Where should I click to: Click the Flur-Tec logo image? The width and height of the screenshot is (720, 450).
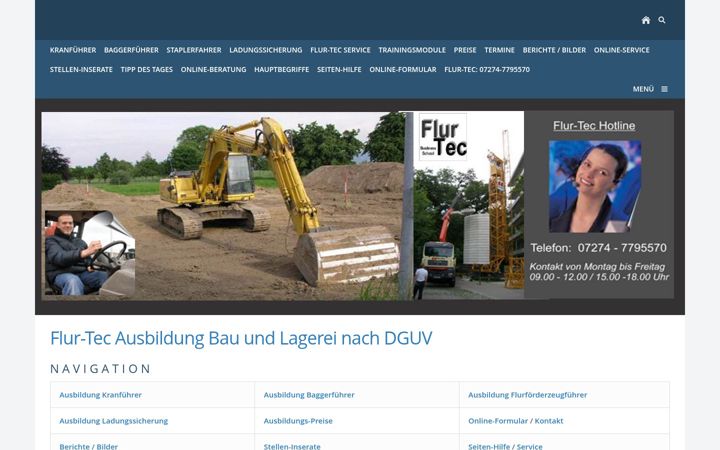pos(443,137)
